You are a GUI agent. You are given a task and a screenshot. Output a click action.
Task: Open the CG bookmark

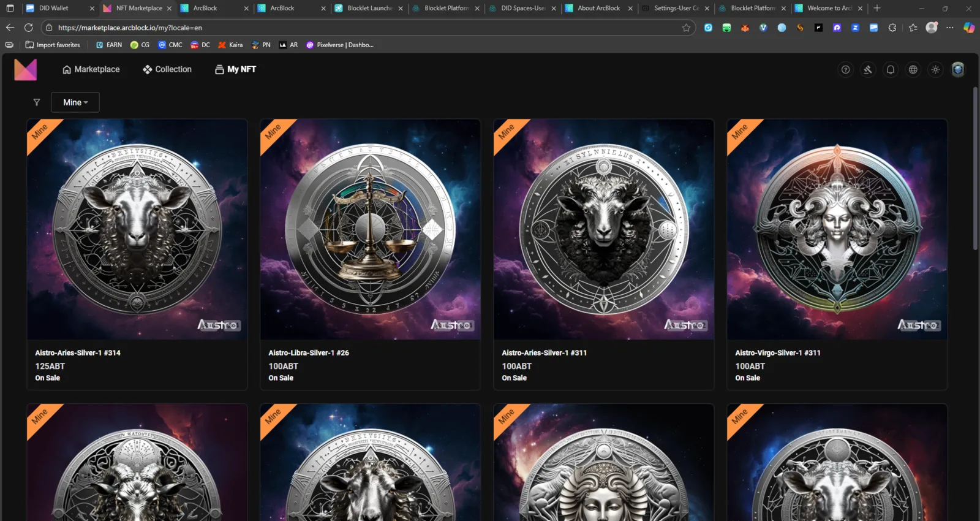[140, 45]
